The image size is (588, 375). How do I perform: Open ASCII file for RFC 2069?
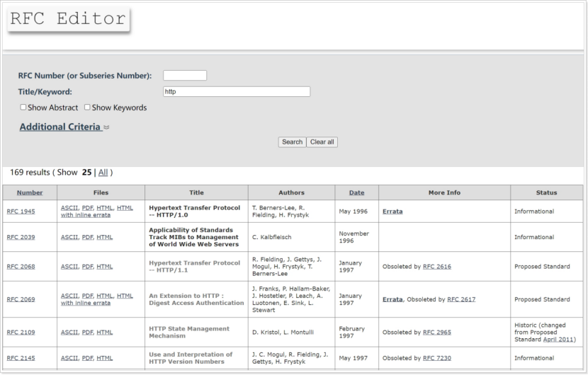tap(69, 296)
